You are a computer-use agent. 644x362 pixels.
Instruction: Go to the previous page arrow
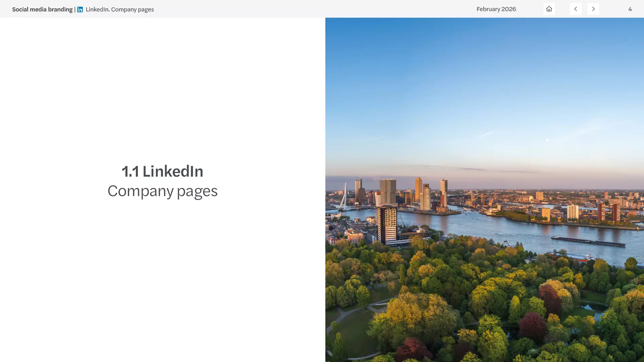coord(576,9)
